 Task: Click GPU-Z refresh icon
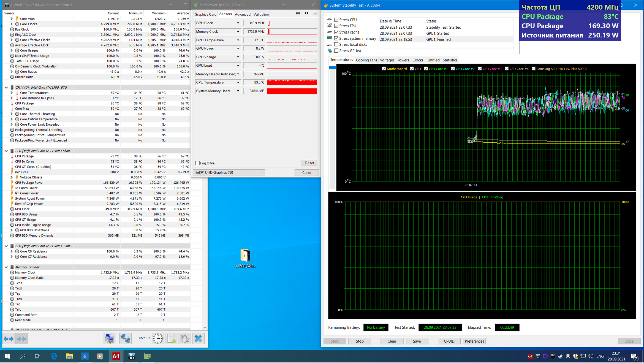pos(306,13)
